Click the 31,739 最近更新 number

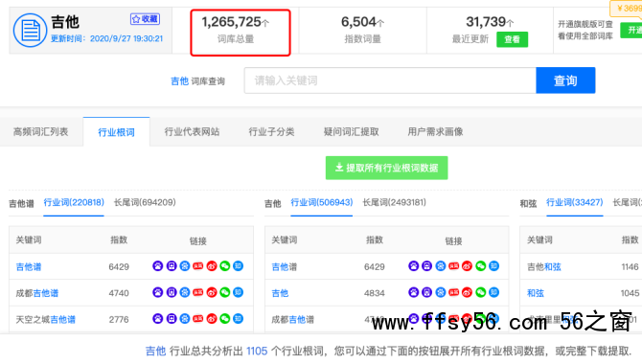(x=490, y=22)
